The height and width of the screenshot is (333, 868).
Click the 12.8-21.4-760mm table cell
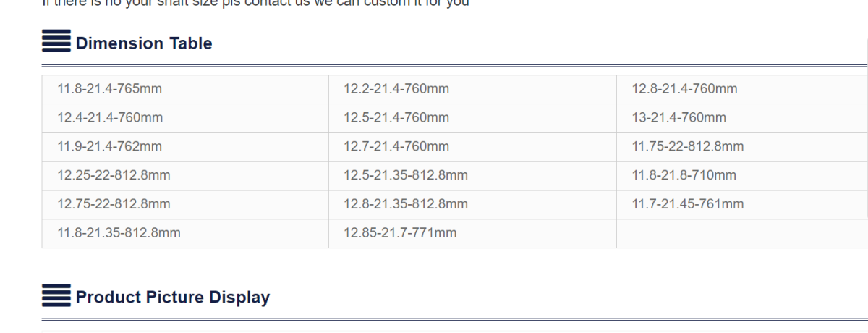pyautogui.click(x=742, y=89)
